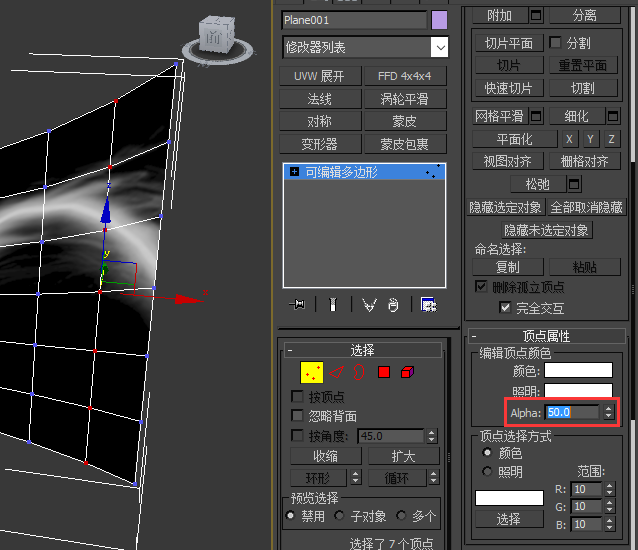This screenshot has height=550, width=638.
Task: Click R range spinner arrows
Action: click(610, 489)
